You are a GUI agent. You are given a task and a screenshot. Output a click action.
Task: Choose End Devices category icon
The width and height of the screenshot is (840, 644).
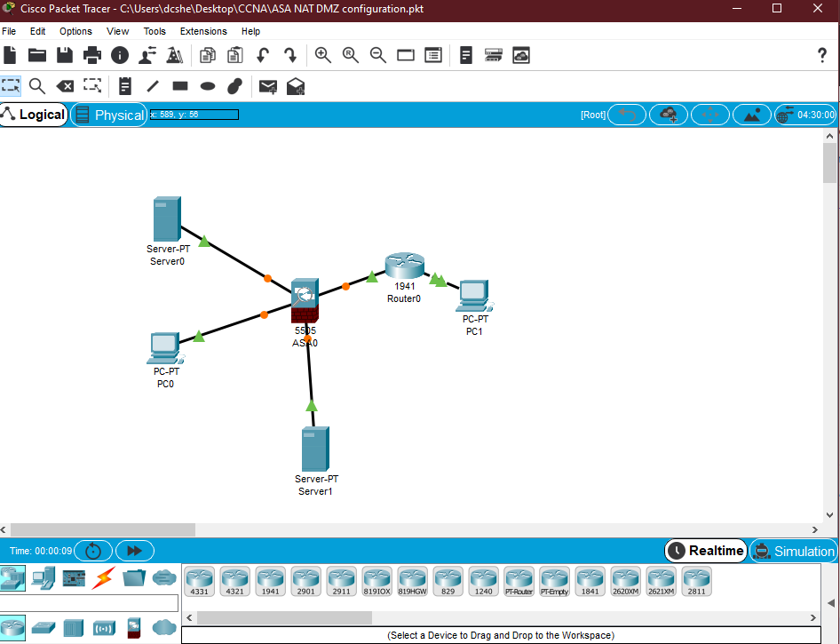point(43,578)
